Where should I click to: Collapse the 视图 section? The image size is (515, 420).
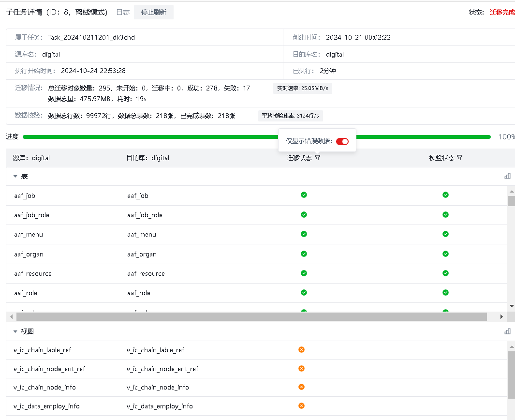tap(15, 331)
